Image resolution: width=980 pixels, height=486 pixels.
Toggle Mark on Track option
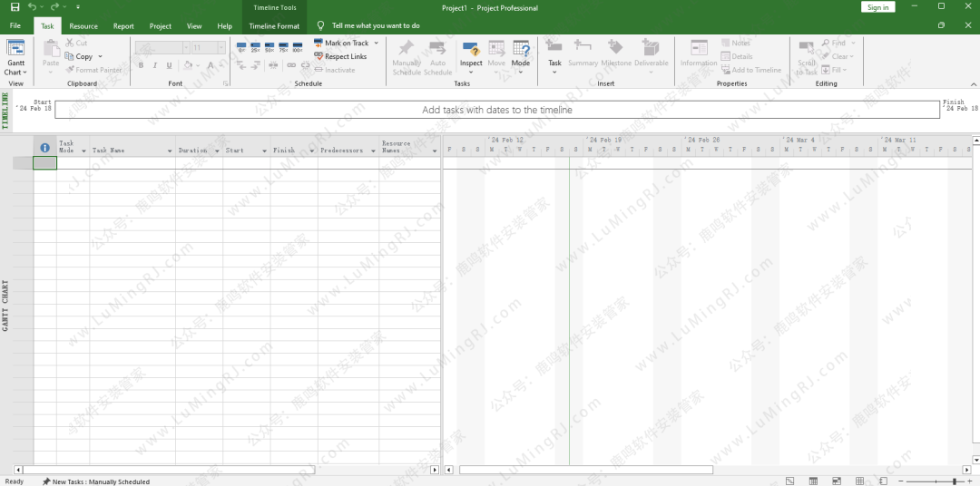pyautogui.click(x=341, y=43)
